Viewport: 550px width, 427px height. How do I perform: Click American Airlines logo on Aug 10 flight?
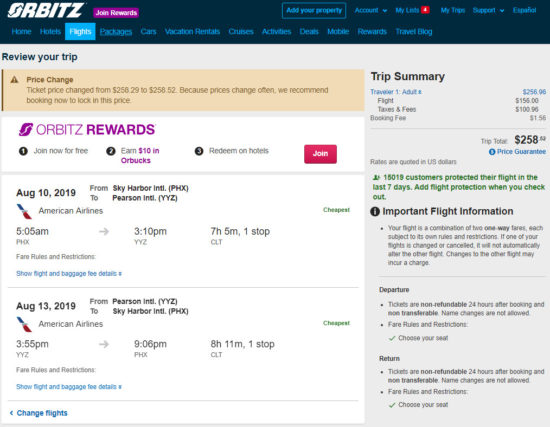24,211
